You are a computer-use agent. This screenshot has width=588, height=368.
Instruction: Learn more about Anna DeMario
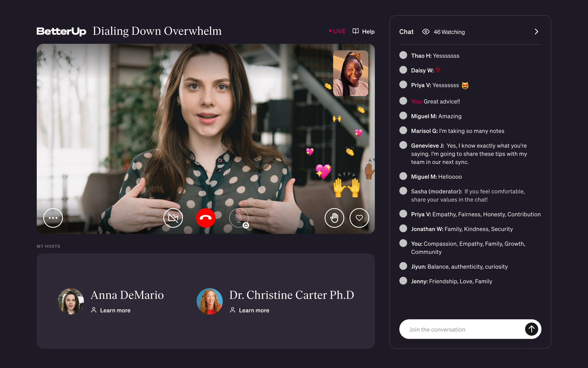(x=111, y=310)
